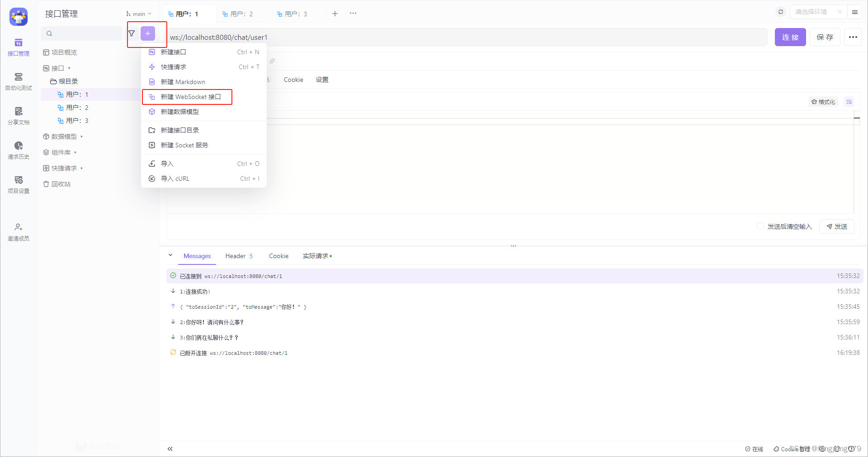Viewport: 868px width, 457px height.
Task: Open 分享文档 sidebar section
Action: [19, 116]
